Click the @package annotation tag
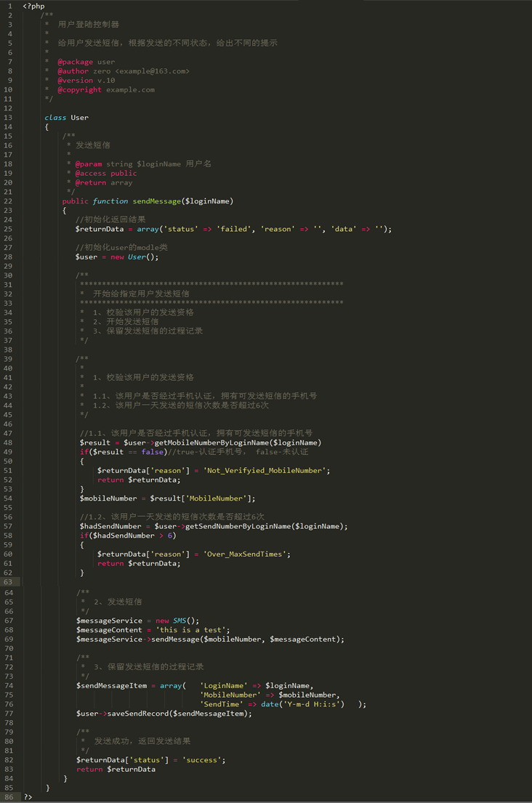Viewport: 532px width, 803px height. [75, 62]
